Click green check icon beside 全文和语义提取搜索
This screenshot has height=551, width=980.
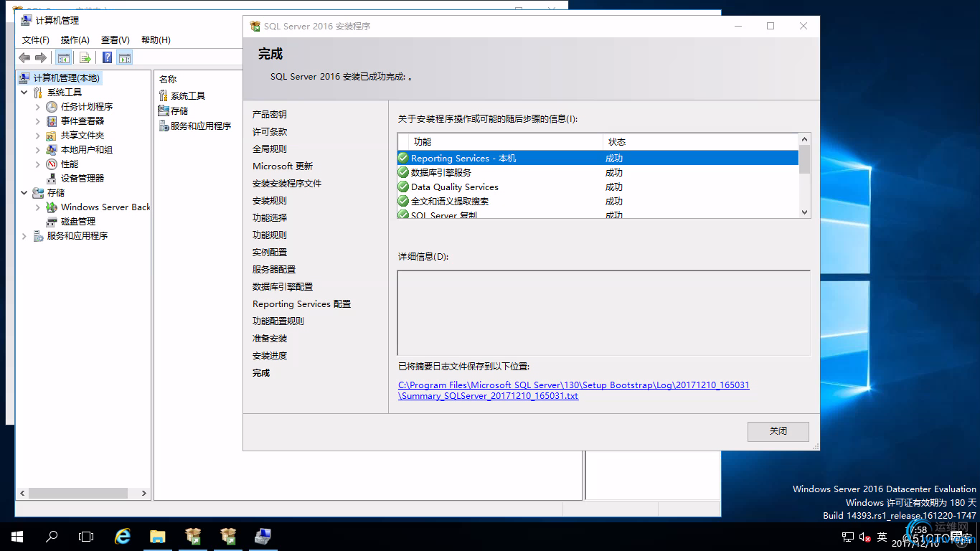pos(403,201)
